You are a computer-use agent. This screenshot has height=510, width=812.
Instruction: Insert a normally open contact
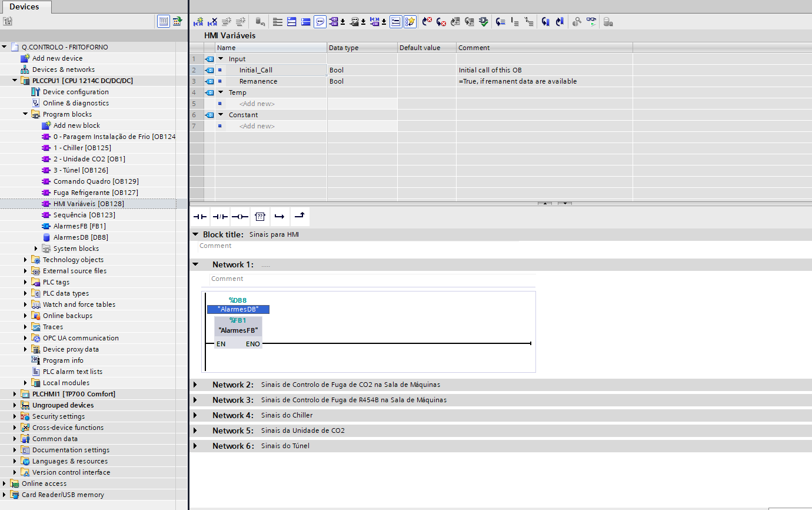point(201,217)
